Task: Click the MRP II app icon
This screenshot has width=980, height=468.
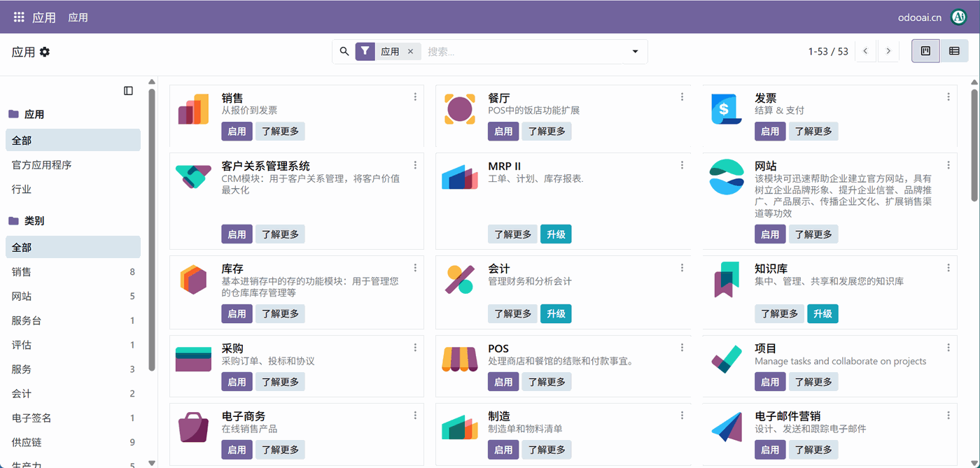Action: [460, 176]
